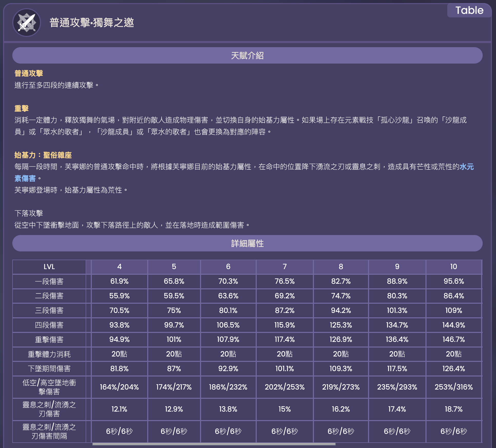Screen dimensions: 496x448
Task: Click the 一段傷害 row label
Action: (x=49, y=281)
